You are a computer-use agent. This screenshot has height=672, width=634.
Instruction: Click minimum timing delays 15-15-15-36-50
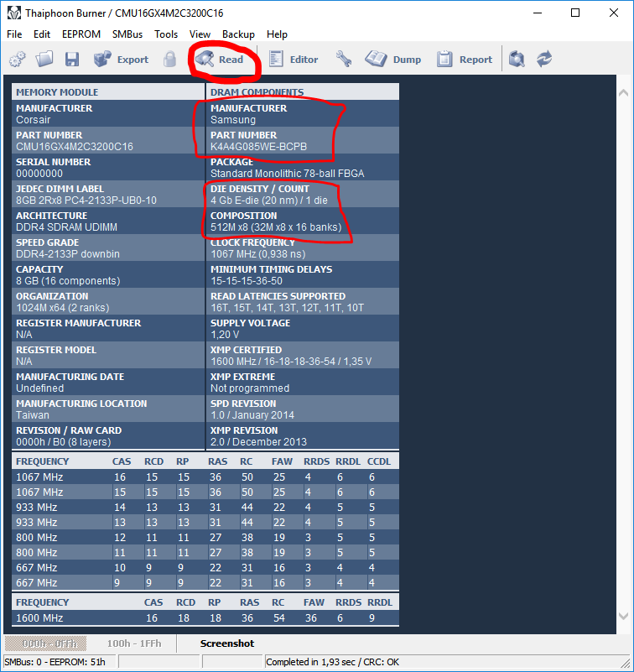(247, 281)
